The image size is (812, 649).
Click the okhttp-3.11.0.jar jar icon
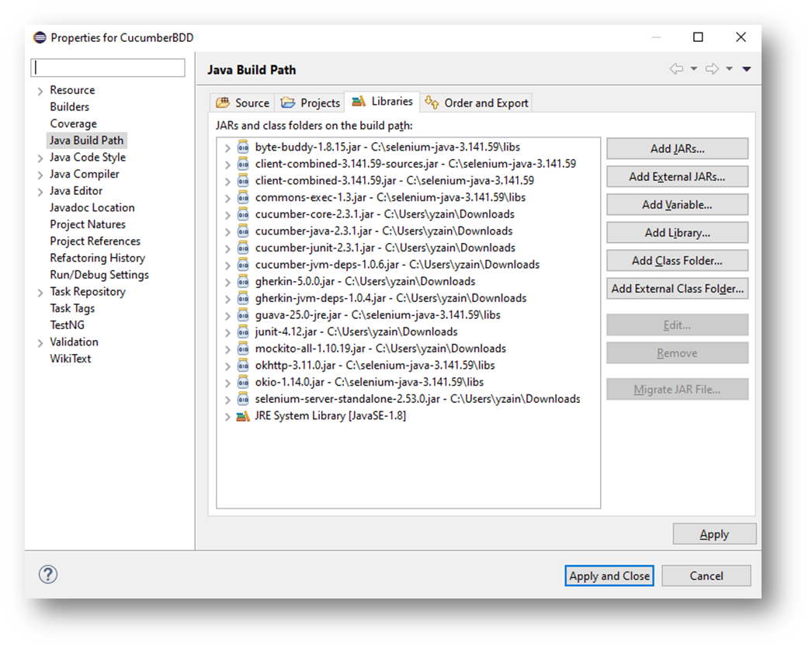243,365
